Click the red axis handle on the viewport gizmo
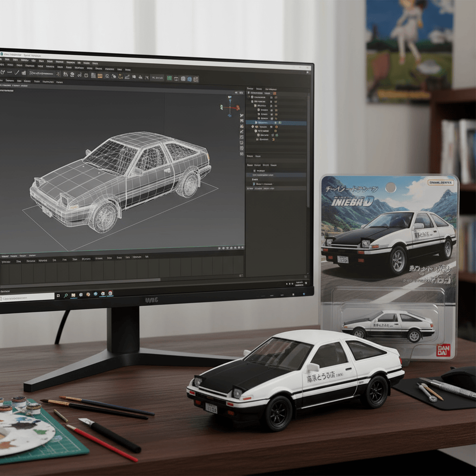This screenshot has width=476, height=476. pyautogui.click(x=238, y=107)
